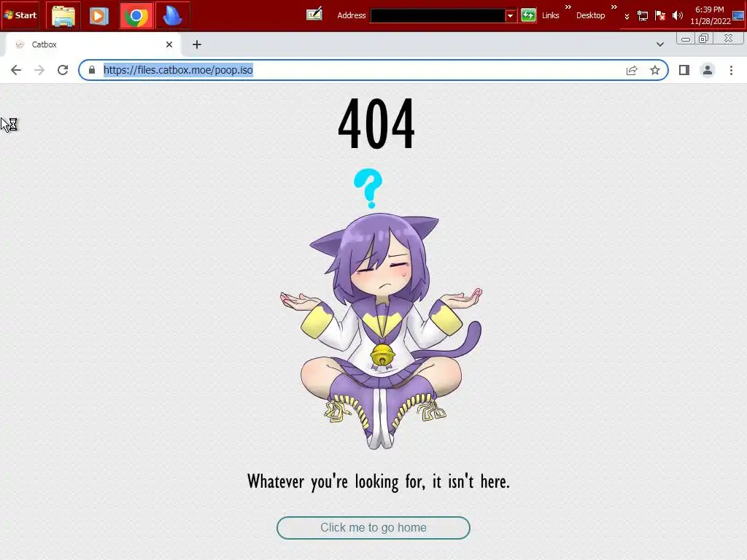View site security lock information
This screenshot has width=747, height=560.
(x=92, y=70)
